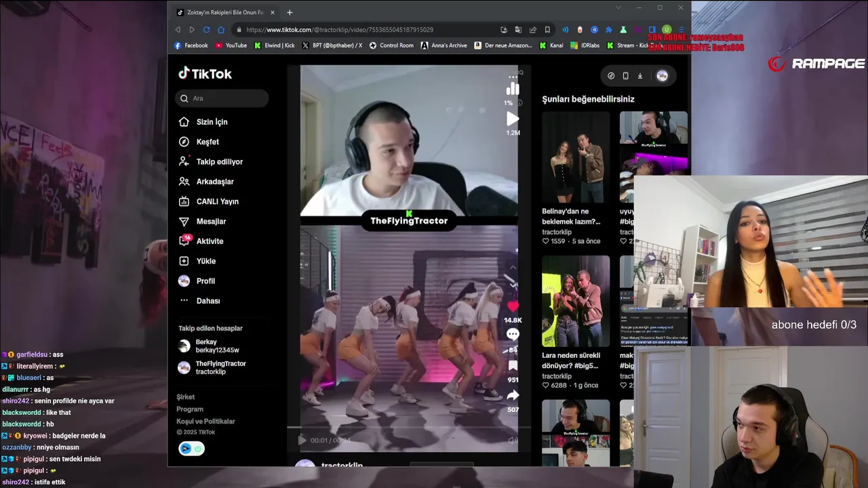Select the Zoktay'ın Rakipleri browser tab
Image resolution: width=868 pixels, height=488 pixels.
pos(225,12)
